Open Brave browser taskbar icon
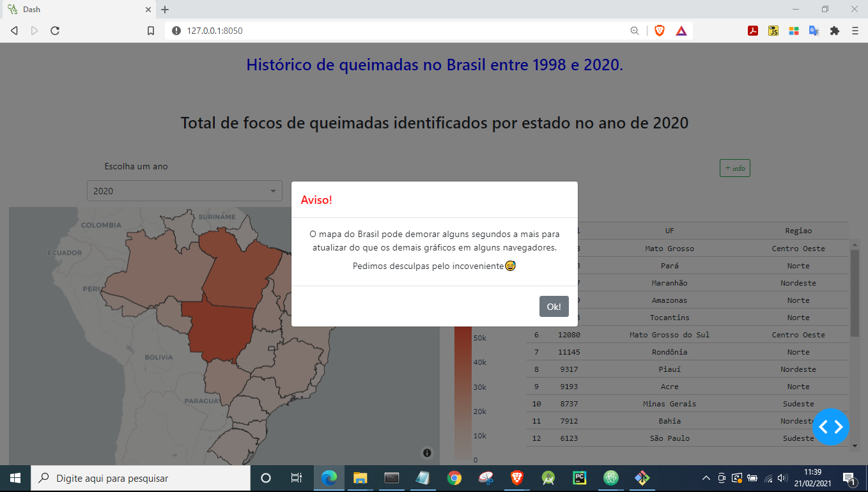Image resolution: width=868 pixels, height=492 pixels. [517, 478]
